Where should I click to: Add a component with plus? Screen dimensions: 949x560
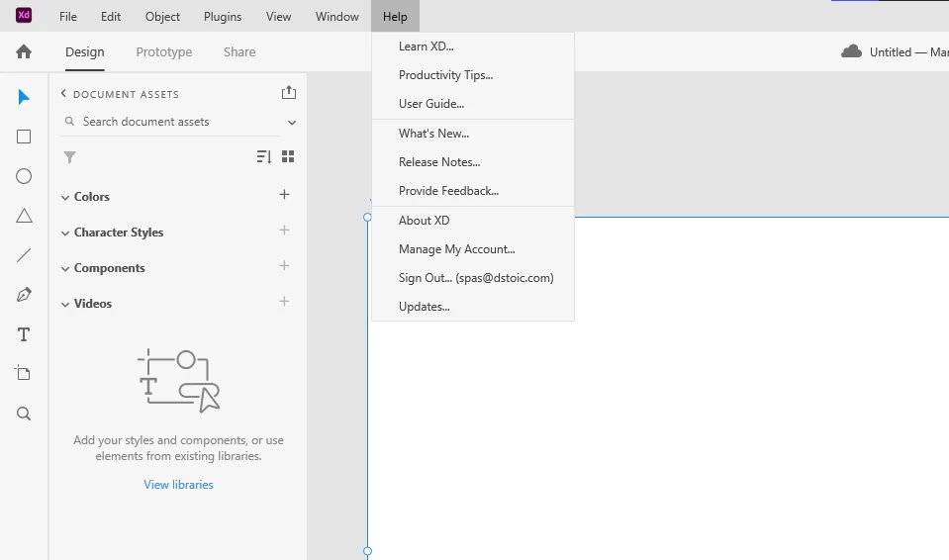pyautogui.click(x=284, y=266)
